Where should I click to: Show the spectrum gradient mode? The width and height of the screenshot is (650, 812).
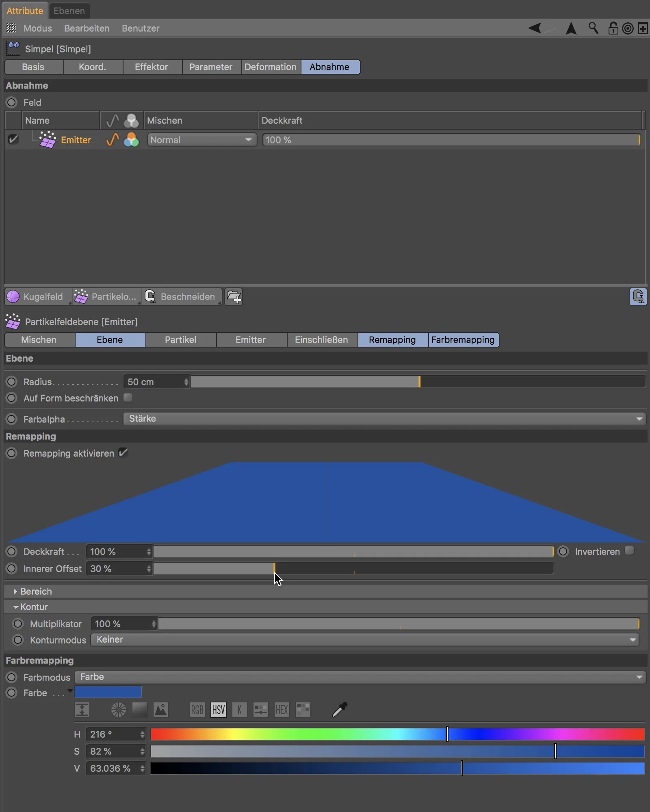tap(140, 710)
